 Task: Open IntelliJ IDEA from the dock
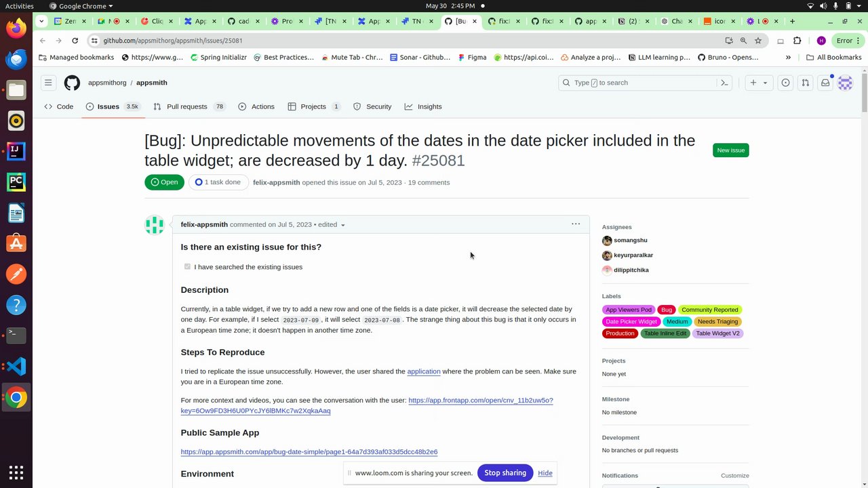point(16,151)
